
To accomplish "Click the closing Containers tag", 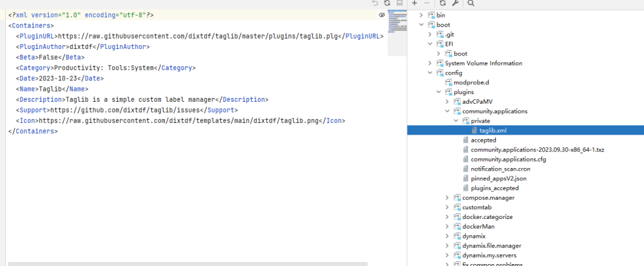I will (33, 132).
